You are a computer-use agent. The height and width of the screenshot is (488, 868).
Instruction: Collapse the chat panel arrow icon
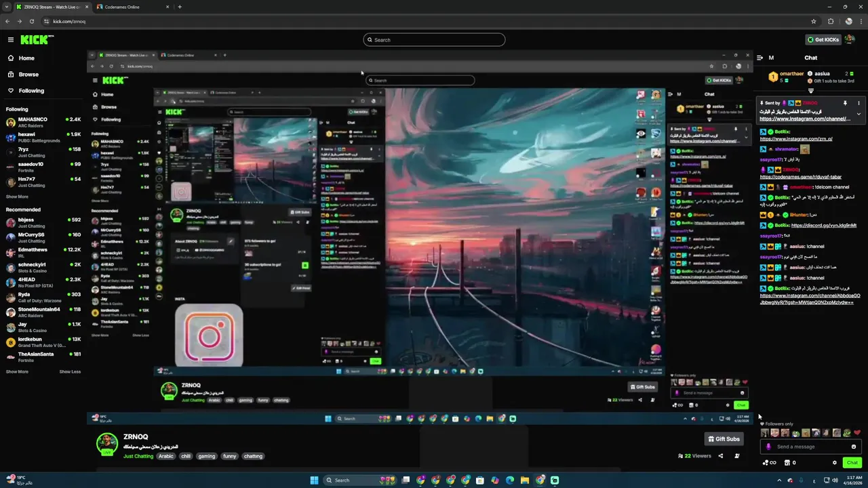click(x=760, y=58)
